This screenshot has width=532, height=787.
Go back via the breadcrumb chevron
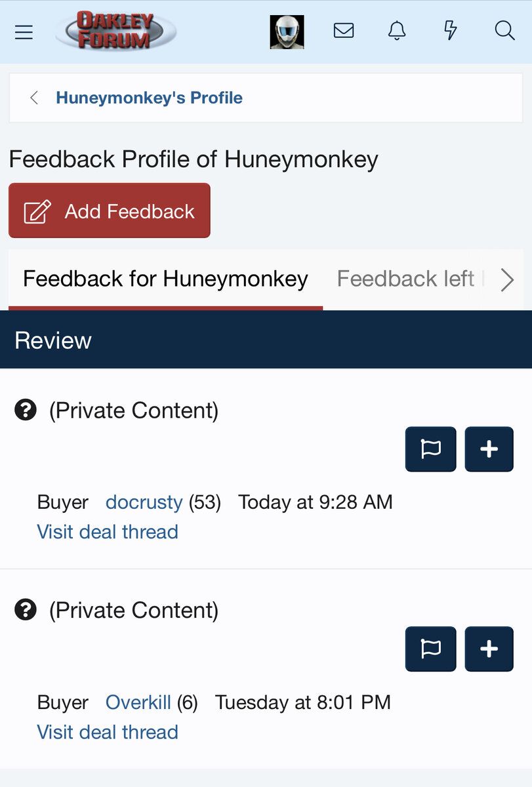[34, 98]
